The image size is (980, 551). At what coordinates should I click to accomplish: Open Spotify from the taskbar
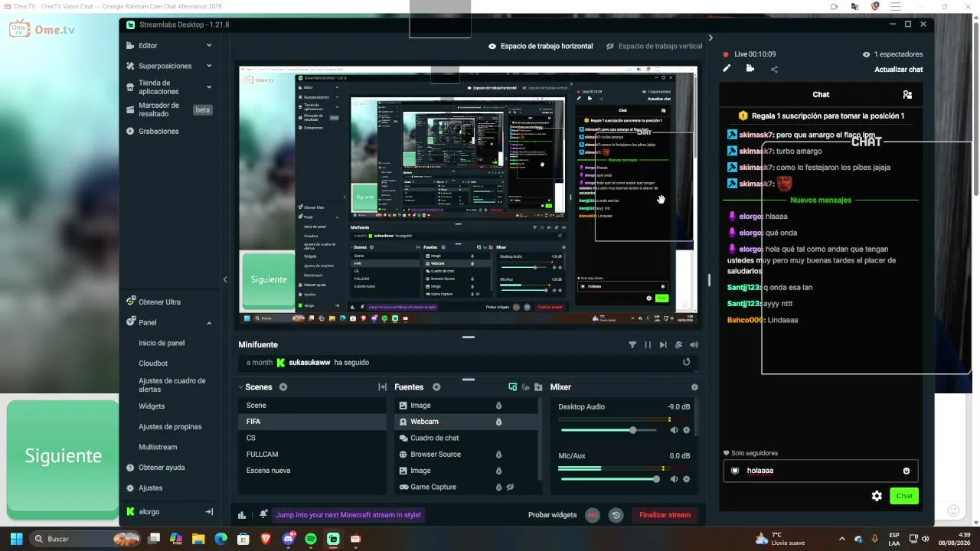tap(311, 539)
